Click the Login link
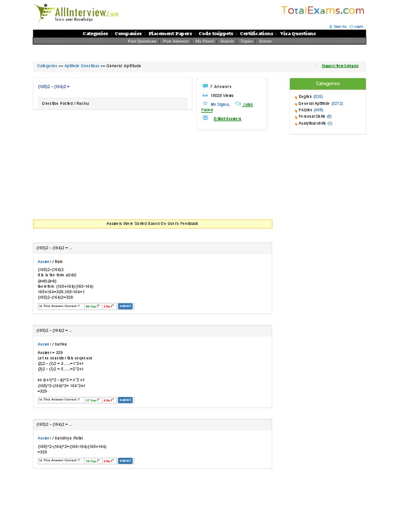399x532 pixels. coord(358,26)
